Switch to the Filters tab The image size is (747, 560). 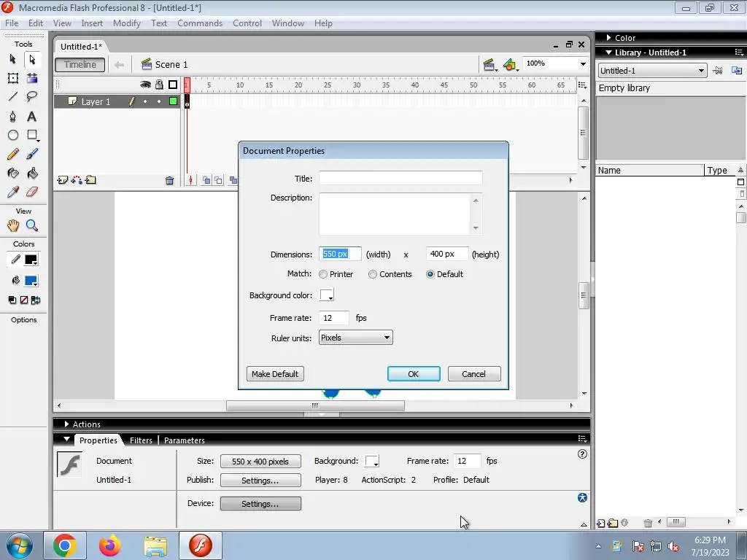[x=141, y=440]
